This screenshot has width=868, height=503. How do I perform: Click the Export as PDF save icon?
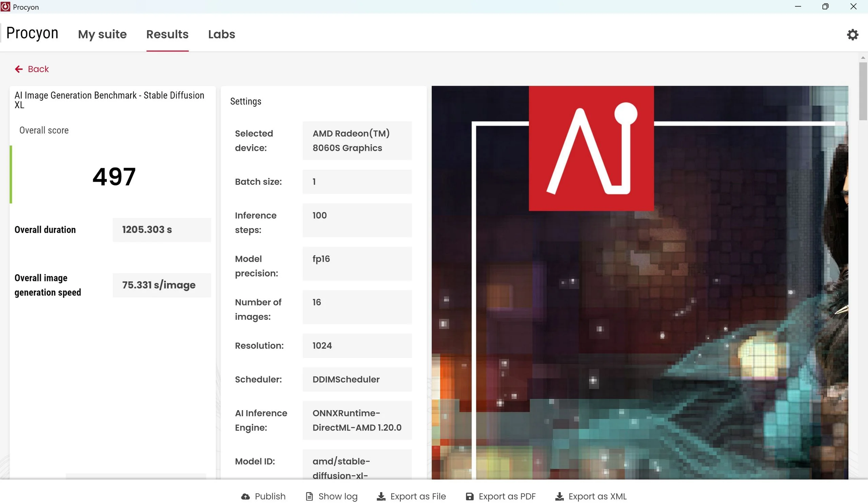(469, 496)
